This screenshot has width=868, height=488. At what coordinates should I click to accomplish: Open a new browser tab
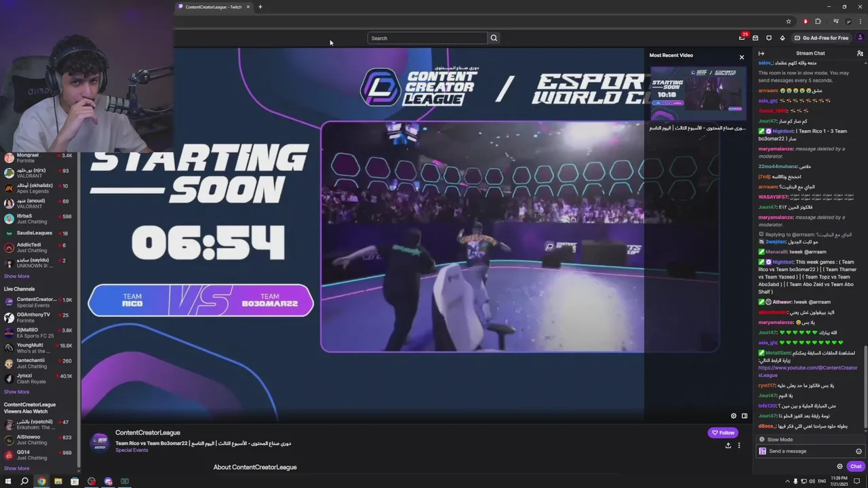coord(260,7)
